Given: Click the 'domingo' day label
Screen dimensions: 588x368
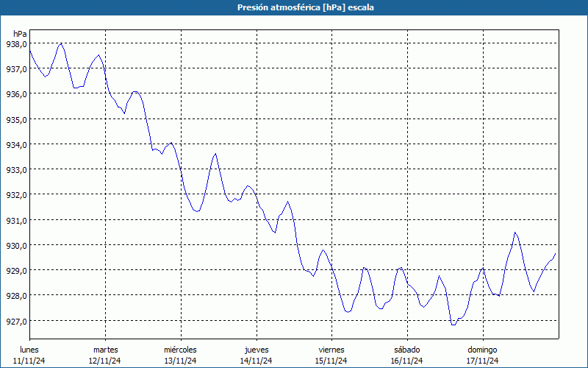Looking at the screenshot, I should pyautogui.click(x=482, y=350).
